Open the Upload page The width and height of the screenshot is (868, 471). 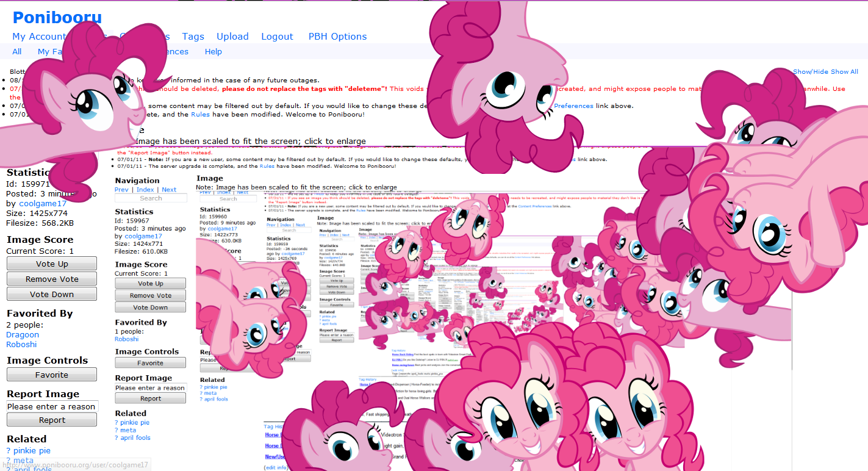coord(232,37)
